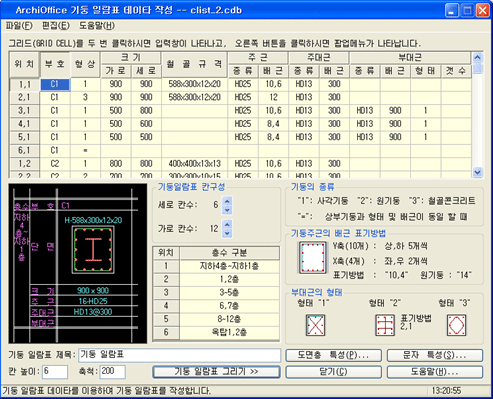
Task: Click the 부대근 형태 "3" icon
Action: tap(456, 325)
